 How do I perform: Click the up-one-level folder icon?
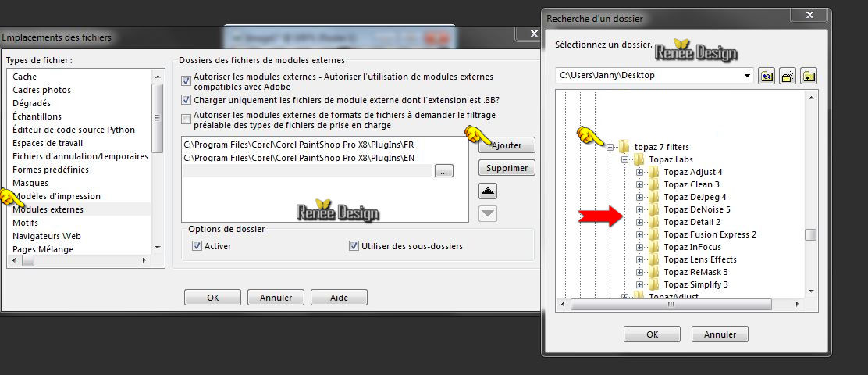coord(767,77)
